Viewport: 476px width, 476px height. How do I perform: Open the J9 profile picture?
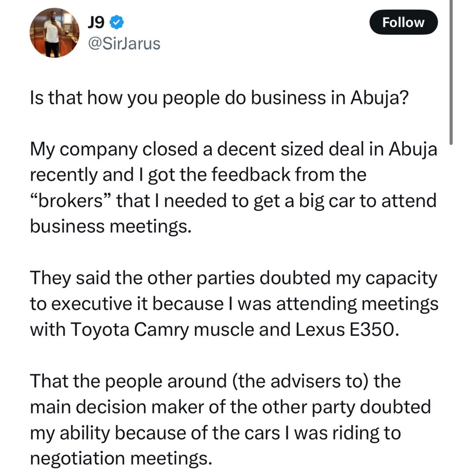54,33
